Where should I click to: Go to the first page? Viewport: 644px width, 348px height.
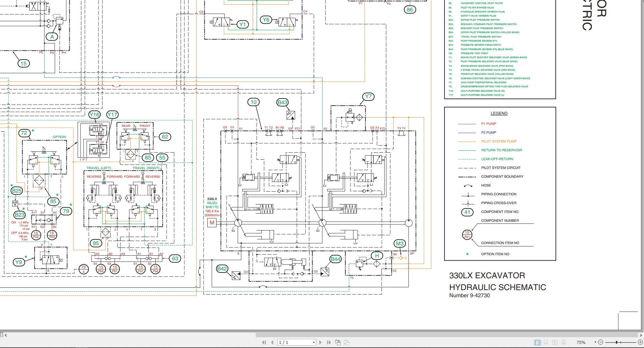click(x=264, y=343)
